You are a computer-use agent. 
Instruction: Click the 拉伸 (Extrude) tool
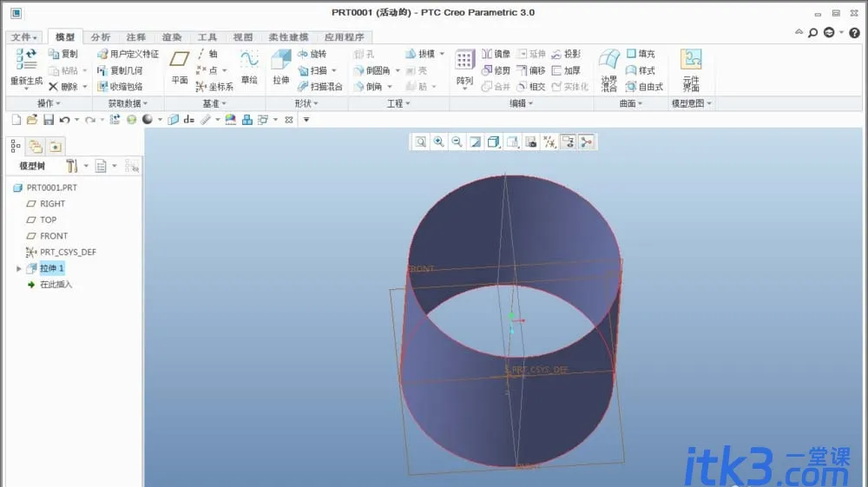click(281, 68)
